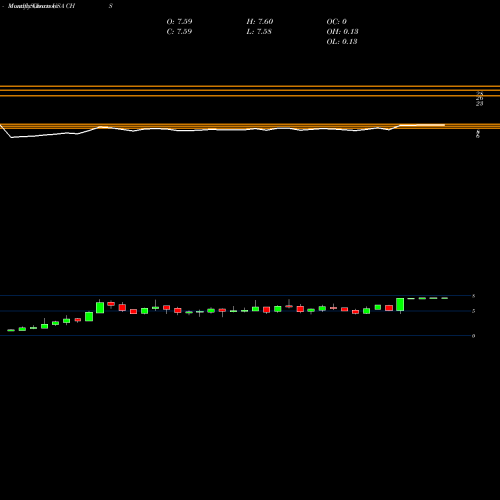Click the OH: 0.13 value

click(x=342, y=32)
